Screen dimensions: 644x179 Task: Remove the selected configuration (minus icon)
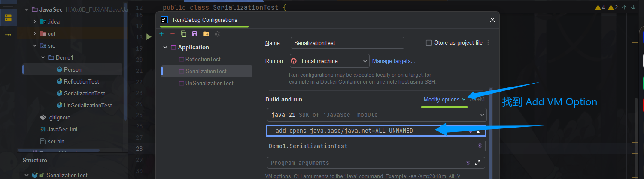tap(173, 34)
